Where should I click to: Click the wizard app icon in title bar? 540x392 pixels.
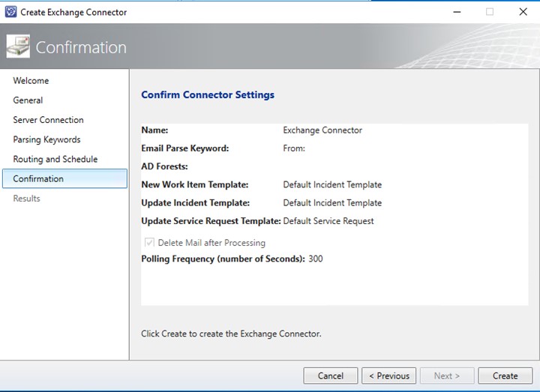[10, 12]
